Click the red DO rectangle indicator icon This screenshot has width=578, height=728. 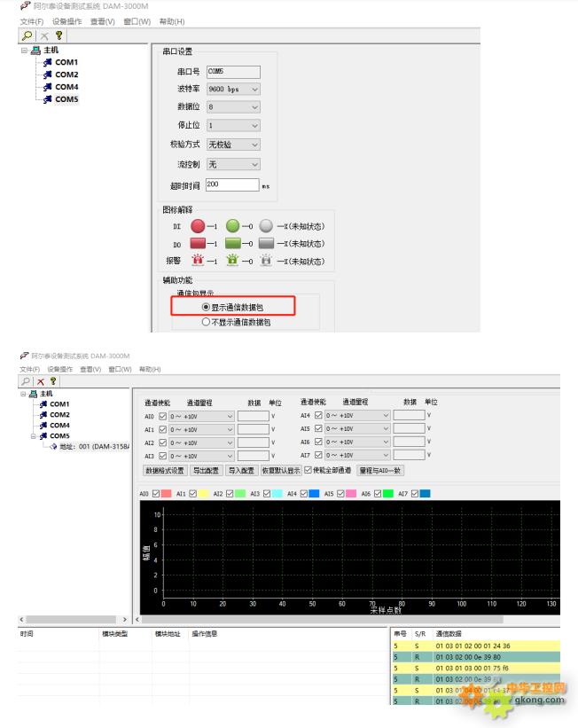(x=198, y=243)
